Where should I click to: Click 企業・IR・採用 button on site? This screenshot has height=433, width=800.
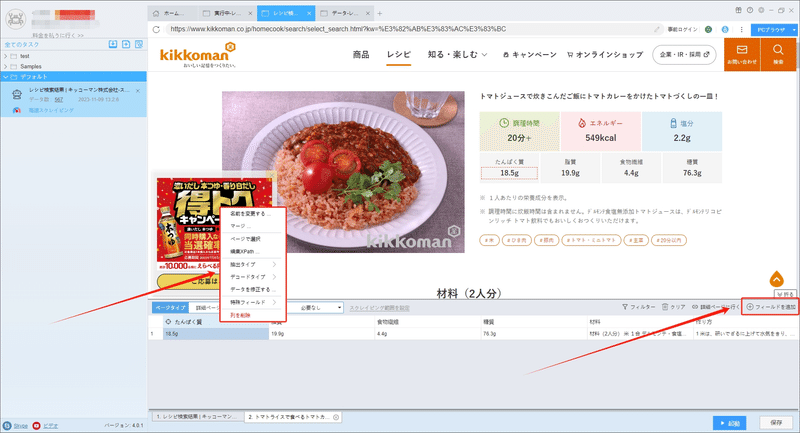tap(684, 55)
